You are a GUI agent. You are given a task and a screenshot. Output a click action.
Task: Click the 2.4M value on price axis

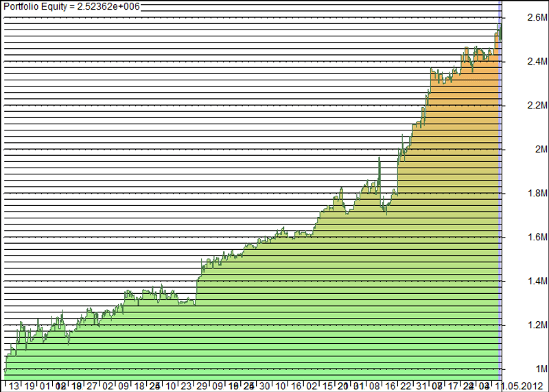[x=537, y=62]
